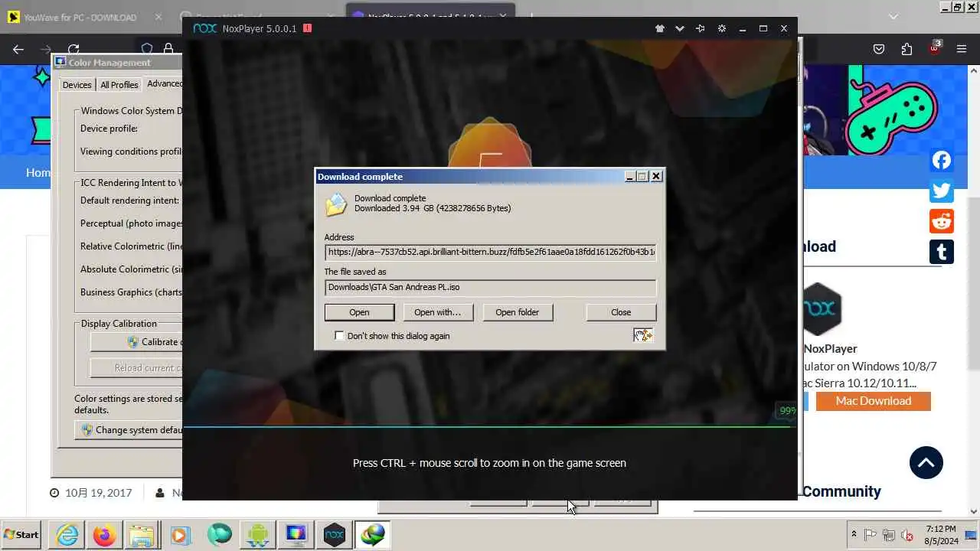
Task: Open Firefox hamburger menu
Action: pos(962,49)
